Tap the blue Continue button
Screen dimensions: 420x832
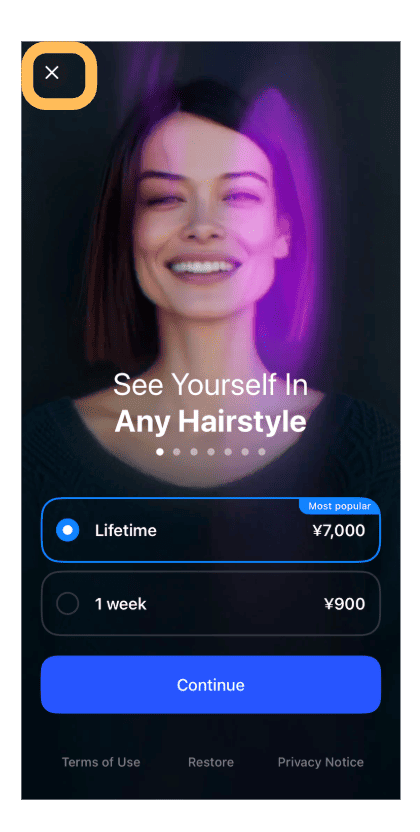point(211,684)
